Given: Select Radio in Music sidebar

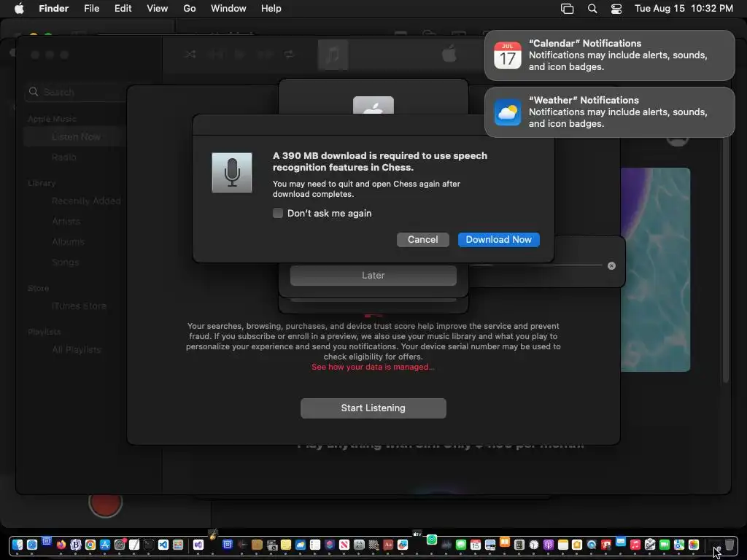Looking at the screenshot, I should tap(64, 157).
